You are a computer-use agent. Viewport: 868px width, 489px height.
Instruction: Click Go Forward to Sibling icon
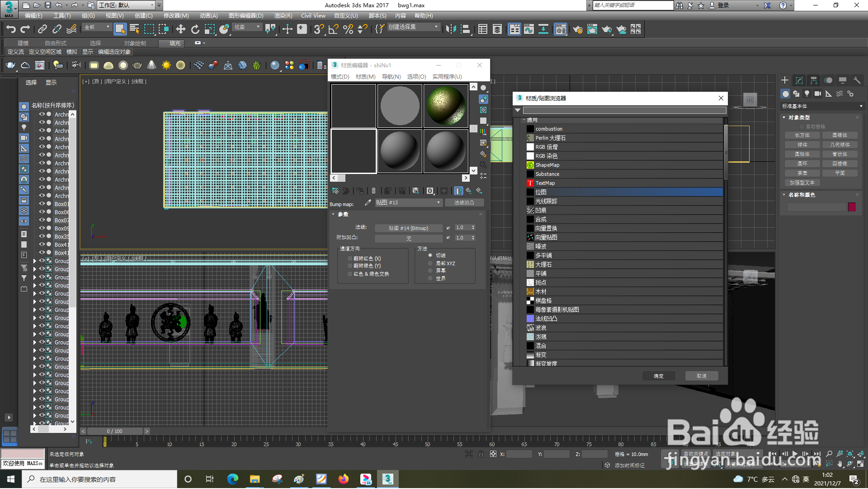(479, 191)
